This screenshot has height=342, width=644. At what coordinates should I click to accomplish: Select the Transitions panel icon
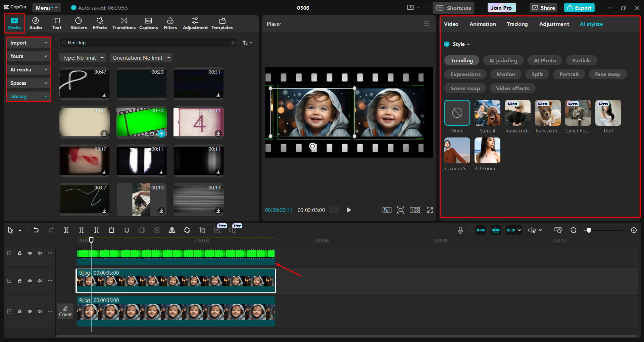click(x=123, y=23)
